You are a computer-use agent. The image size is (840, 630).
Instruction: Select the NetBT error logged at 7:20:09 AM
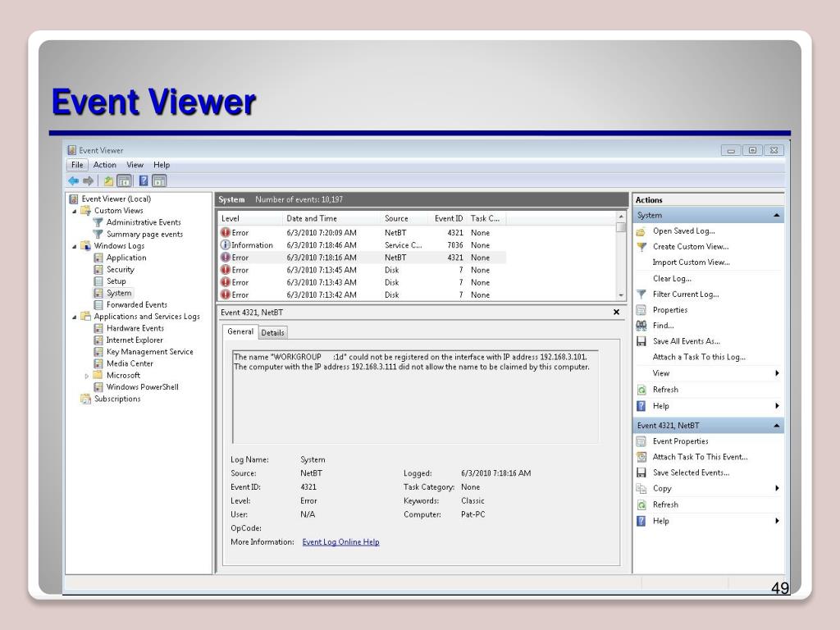(362, 233)
